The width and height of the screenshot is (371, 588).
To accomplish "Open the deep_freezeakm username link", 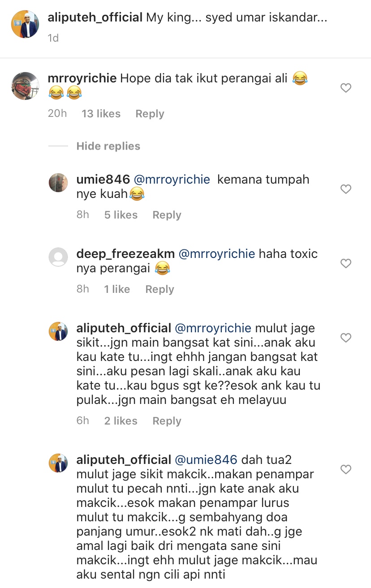I will 125,254.
